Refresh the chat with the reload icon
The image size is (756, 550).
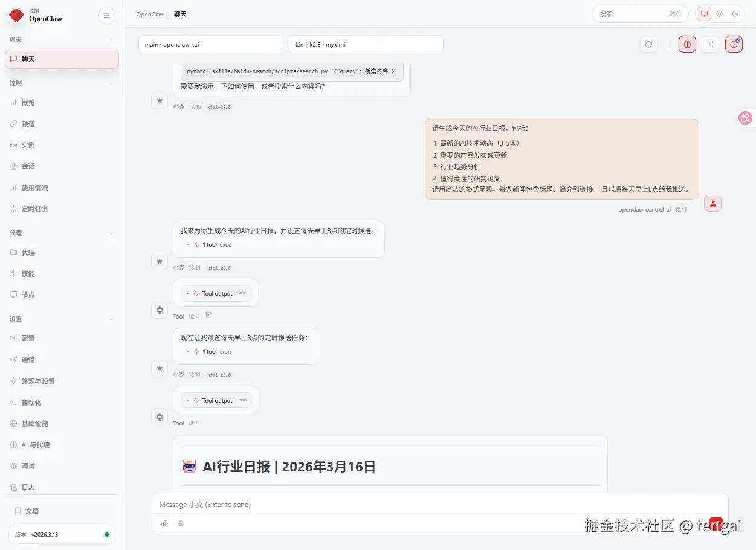[648, 44]
